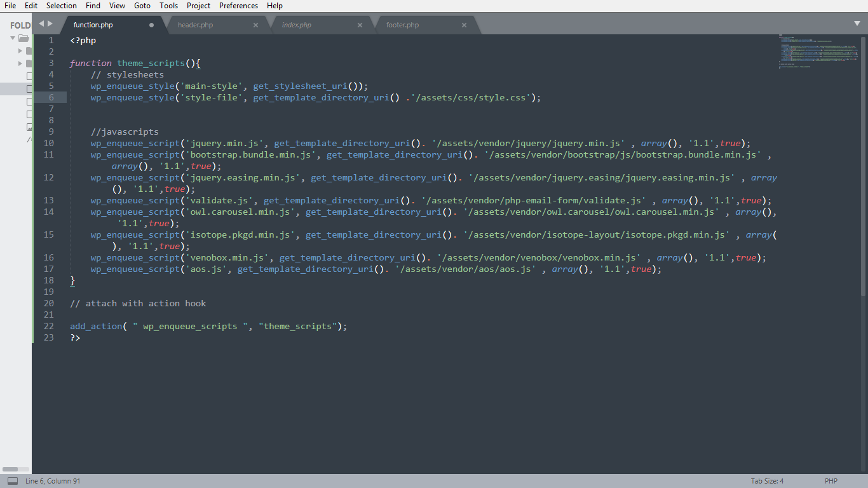Click the ?> closing tag
Screen dimensions: 868x488
pyautogui.click(x=75, y=337)
